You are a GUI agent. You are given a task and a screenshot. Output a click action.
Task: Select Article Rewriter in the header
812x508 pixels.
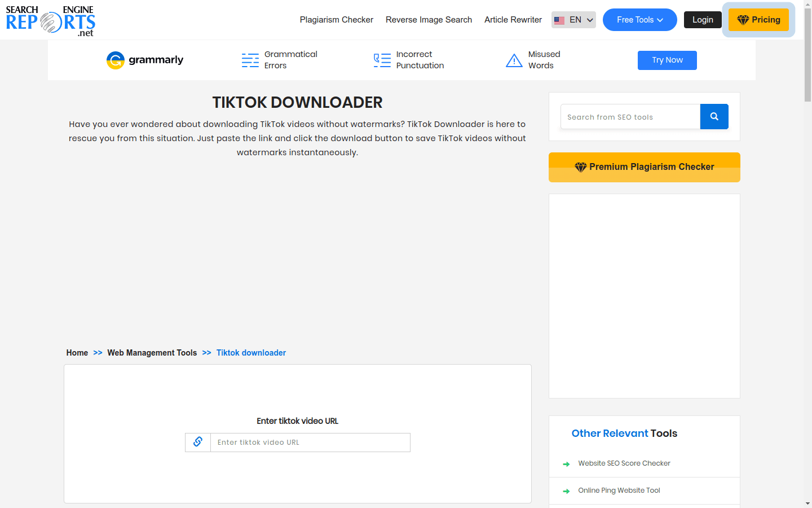coord(513,19)
